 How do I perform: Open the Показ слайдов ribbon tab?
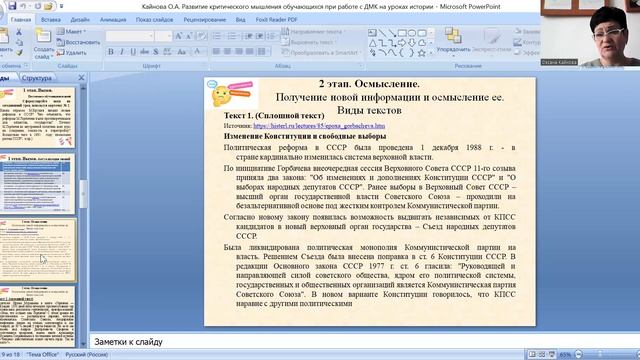pyautogui.click(x=154, y=20)
